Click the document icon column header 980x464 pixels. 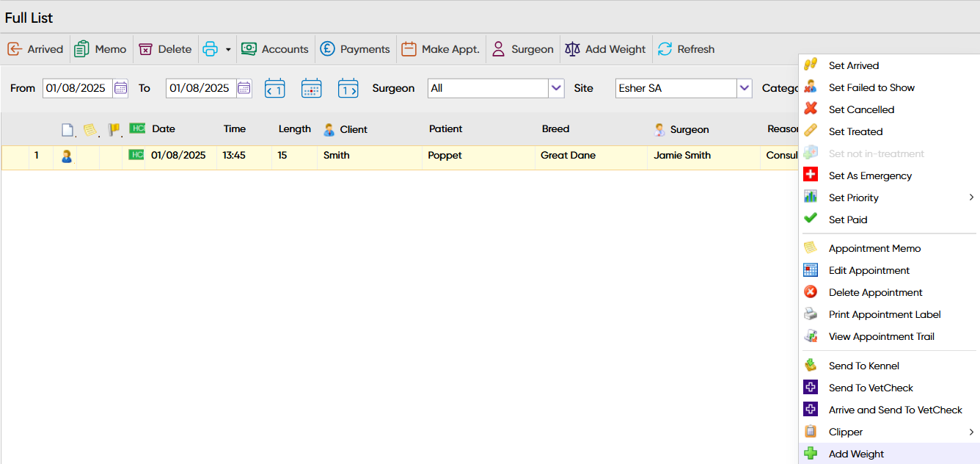click(x=67, y=130)
